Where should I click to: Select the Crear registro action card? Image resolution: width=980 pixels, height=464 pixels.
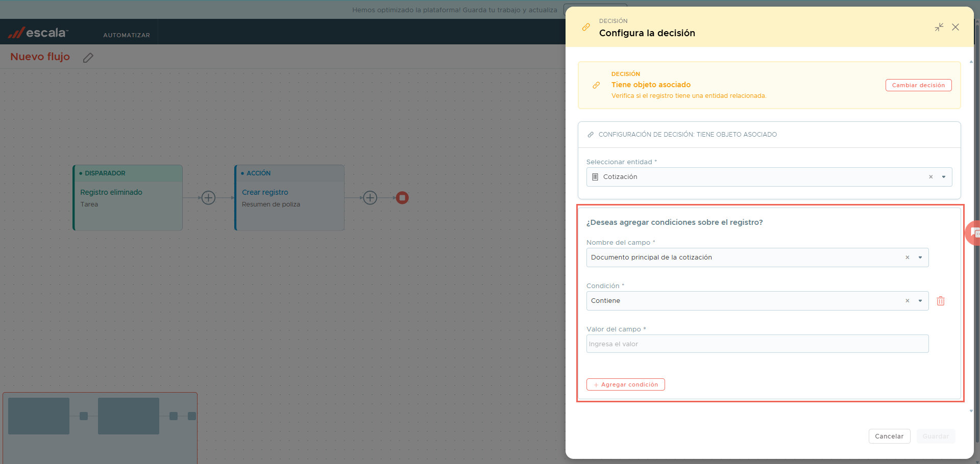289,198
